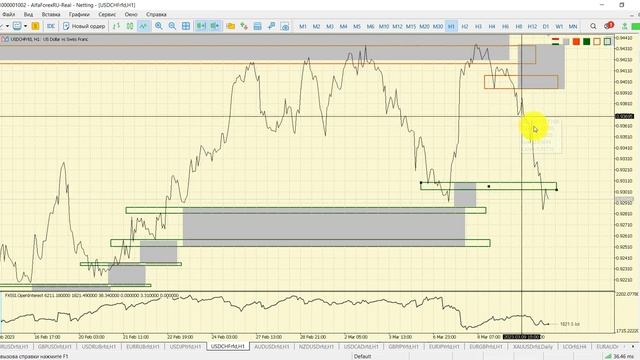The height and width of the screenshot is (360, 640).
Task: Switch to EURRUBrfd,H1 chart tab
Action: click(x=142, y=347)
